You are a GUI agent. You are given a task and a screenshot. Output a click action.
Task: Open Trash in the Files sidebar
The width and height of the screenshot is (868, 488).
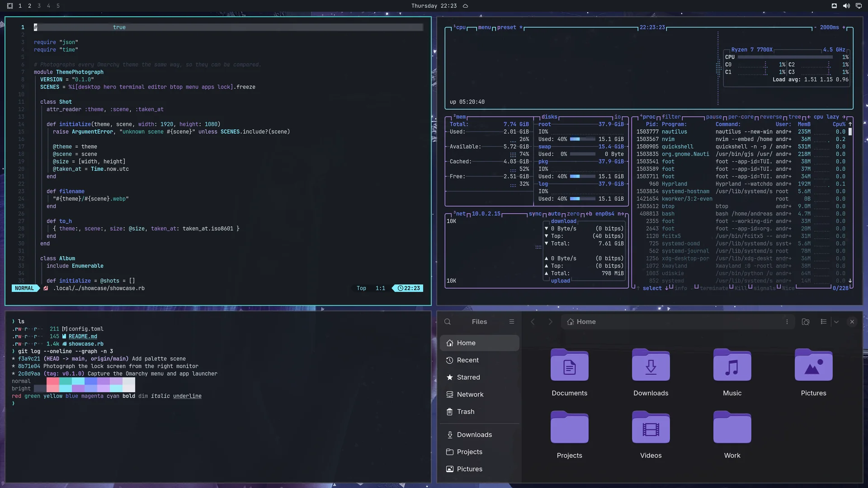pyautogui.click(x=479, y=412)
